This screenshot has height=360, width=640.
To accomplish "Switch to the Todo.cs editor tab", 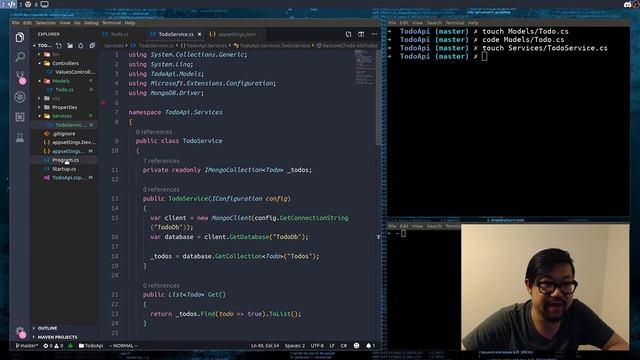I will (119, 34).
